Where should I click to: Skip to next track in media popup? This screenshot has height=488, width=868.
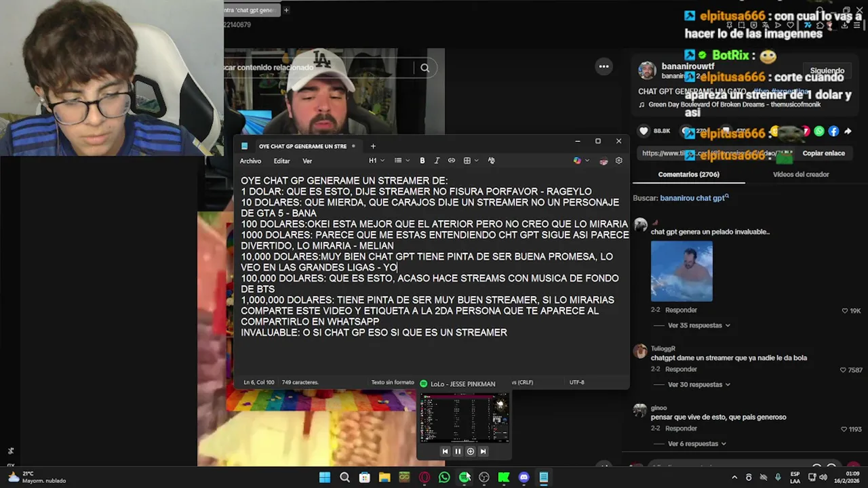tap(483, 451)
